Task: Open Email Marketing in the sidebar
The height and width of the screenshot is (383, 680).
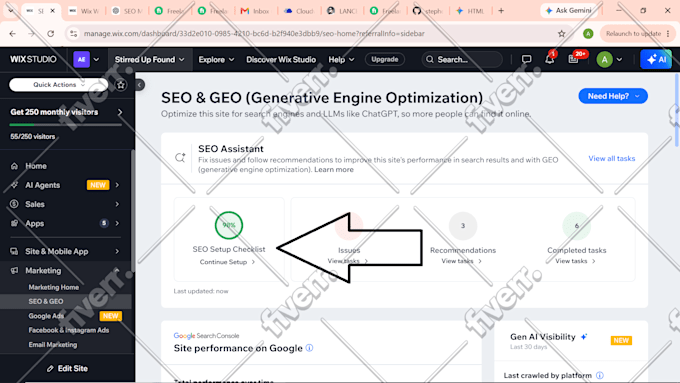Action: pos(53,345)
